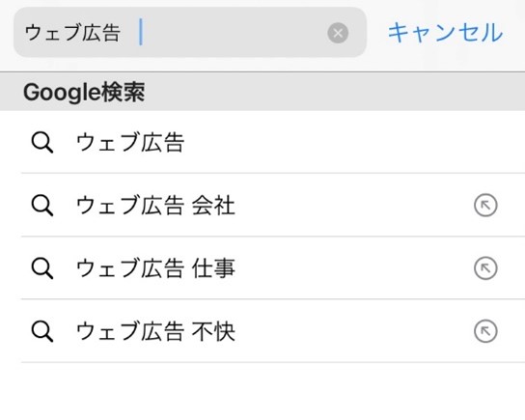Tap the キャンセル button
This screenshot has height=420, width=525.
[x=445, y=33]
